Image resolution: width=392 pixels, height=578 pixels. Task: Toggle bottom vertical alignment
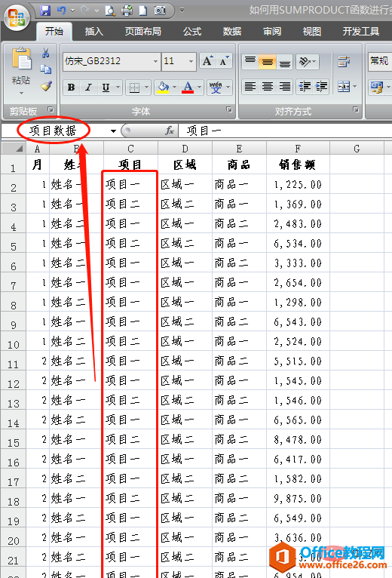284,61
